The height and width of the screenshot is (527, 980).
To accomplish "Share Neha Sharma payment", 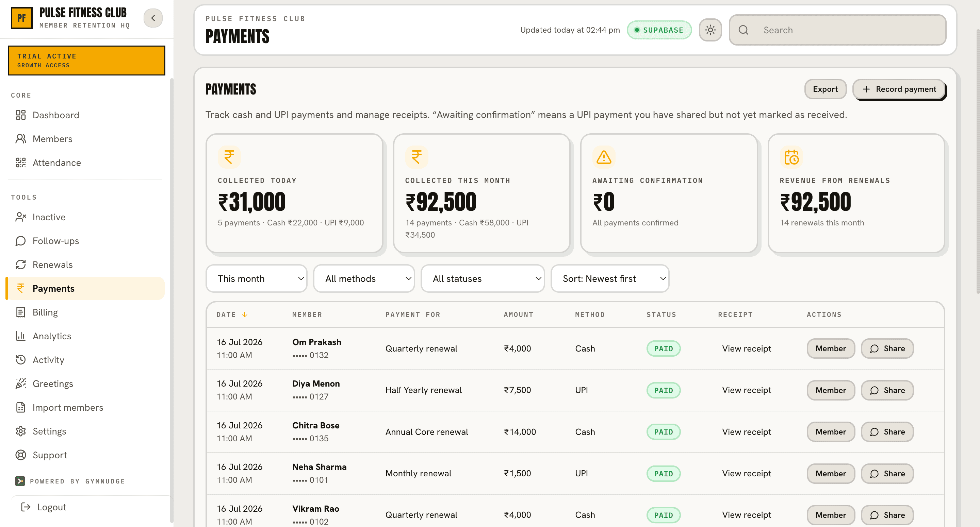I will (x=887, y=473).
